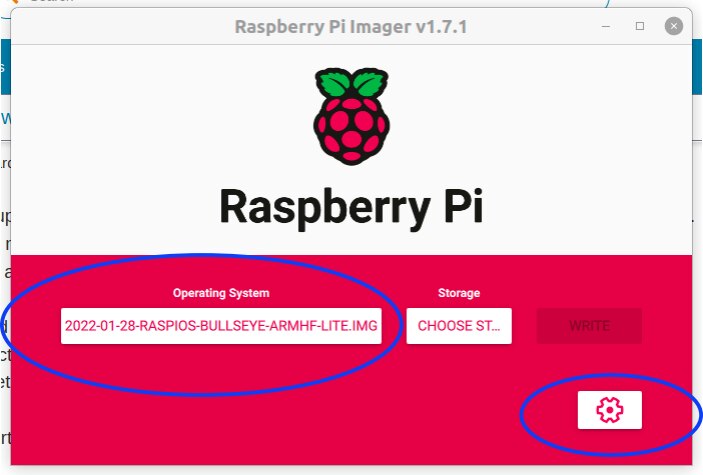
Task: Click the Raspberry Pi berry logo
Action: point(352,117)
